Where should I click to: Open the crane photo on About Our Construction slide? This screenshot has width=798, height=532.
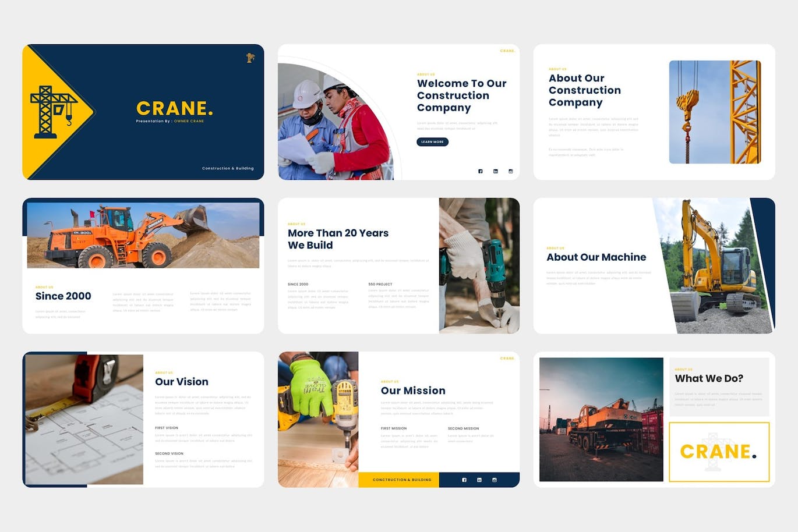pyautogui.click(x=715, y=113)
